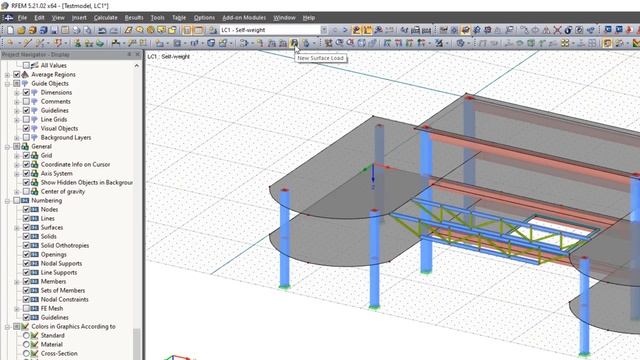Uncheck the Dimensions checkbox
The height and width of the screenshot is (360, 640).
point(26,92)
